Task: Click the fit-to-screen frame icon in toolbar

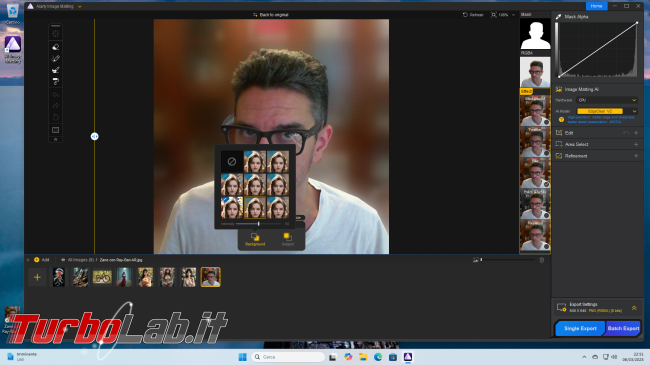Action: pyautogui.click(x=56, y=130)
